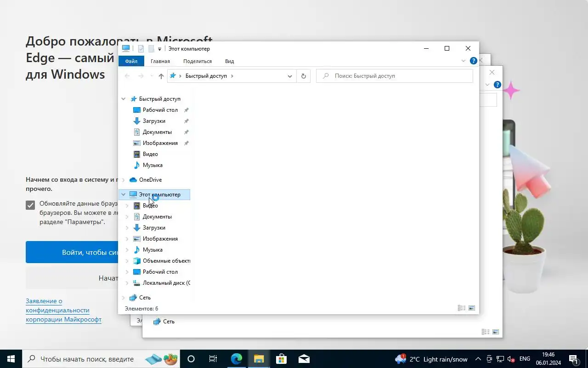This screenshot has height=368, width=588.
Task: Open the Windows Start menu
Action: tap(11, 359)
